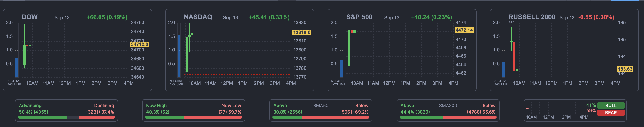Click the Russell 2000 relative volume bar

click(x=503, y=50)
